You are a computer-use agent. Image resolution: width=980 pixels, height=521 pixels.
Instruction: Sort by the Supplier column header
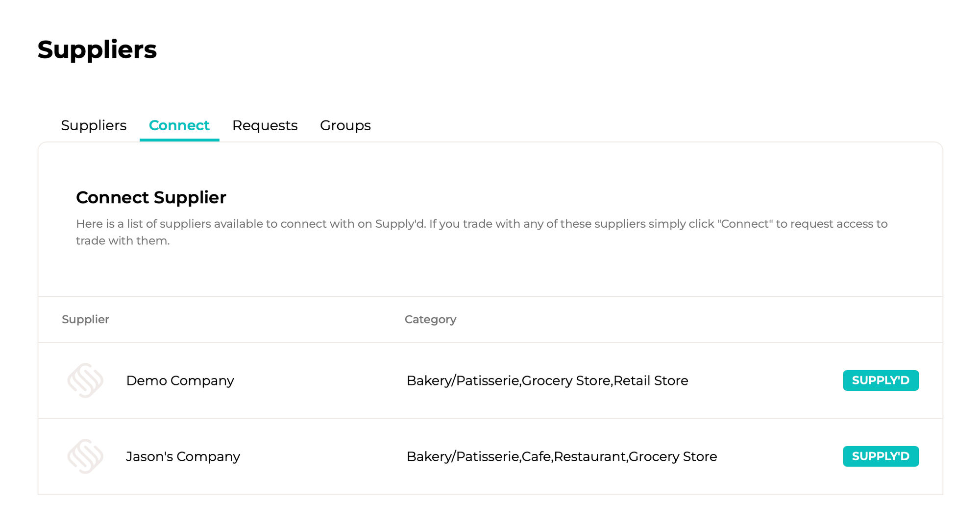pos(85,319)
